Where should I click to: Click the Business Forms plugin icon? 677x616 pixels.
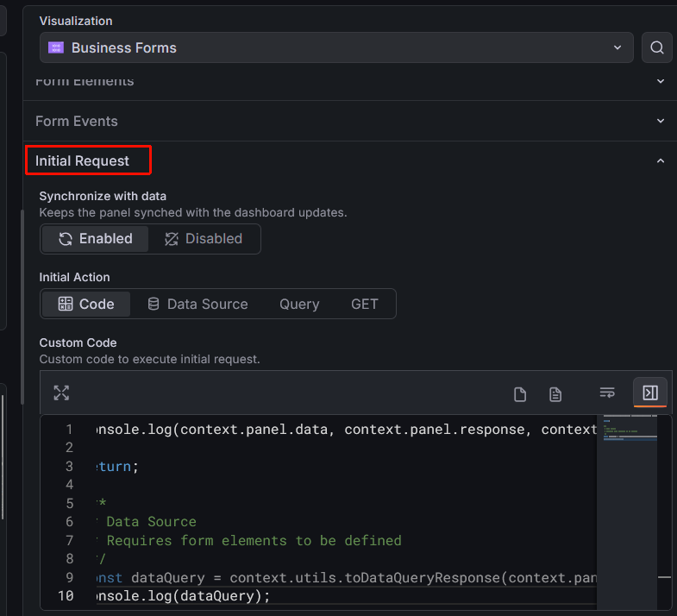coord(56,47)
